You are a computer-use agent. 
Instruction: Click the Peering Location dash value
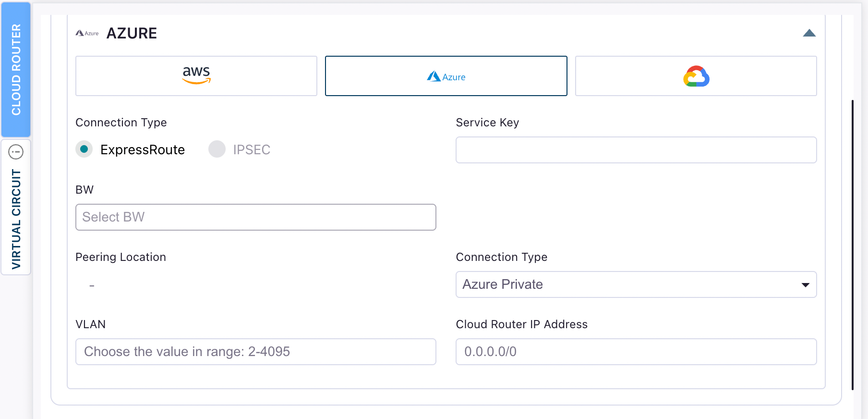click(92, 286)
